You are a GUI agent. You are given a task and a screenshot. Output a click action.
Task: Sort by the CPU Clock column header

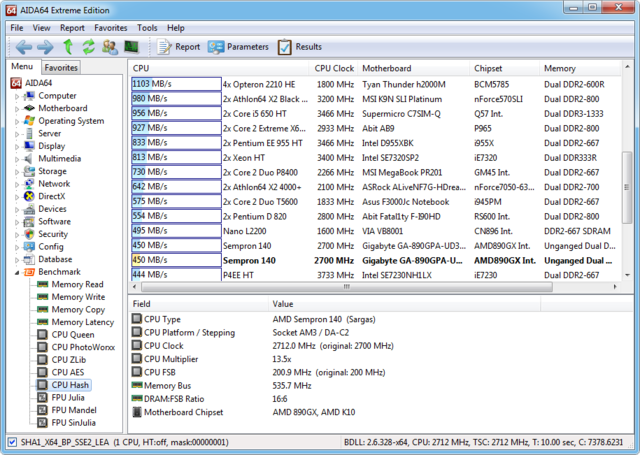[x=334, y=68]
